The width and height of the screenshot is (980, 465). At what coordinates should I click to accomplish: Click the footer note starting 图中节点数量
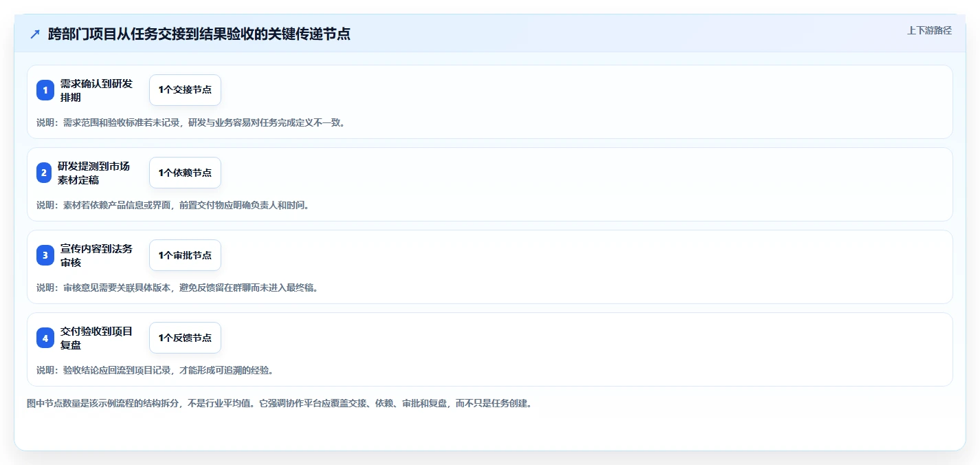pos(279,403)
